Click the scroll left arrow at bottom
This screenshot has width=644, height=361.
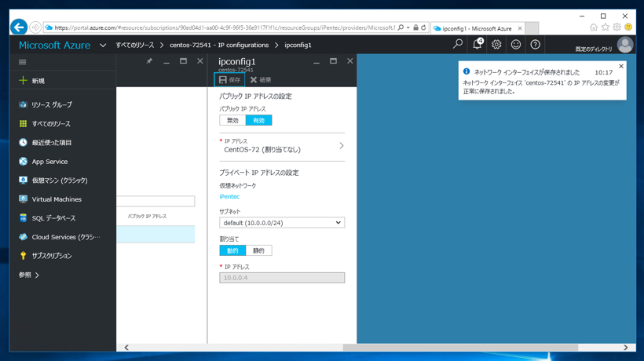(126, 348)
